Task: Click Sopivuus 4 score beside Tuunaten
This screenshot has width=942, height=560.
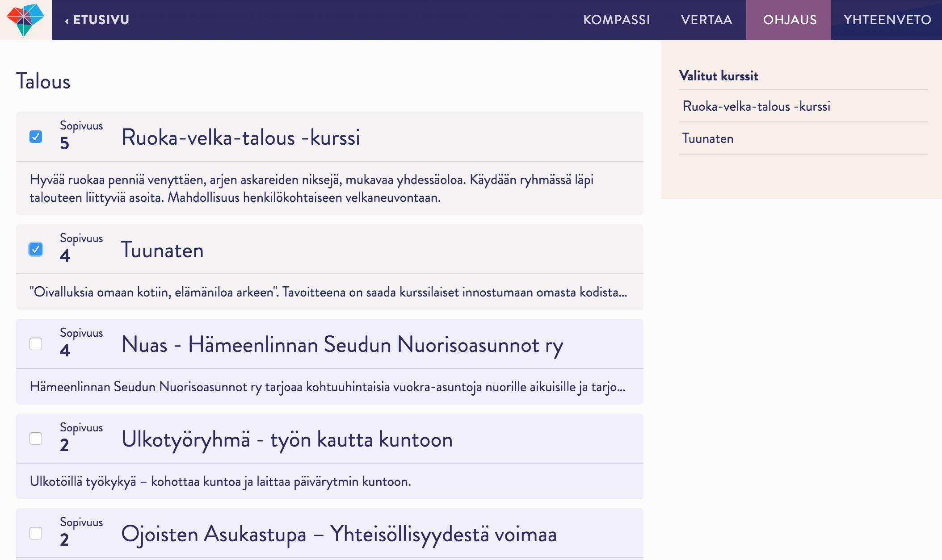Action: pyautogui.click(x=81, y=248)
